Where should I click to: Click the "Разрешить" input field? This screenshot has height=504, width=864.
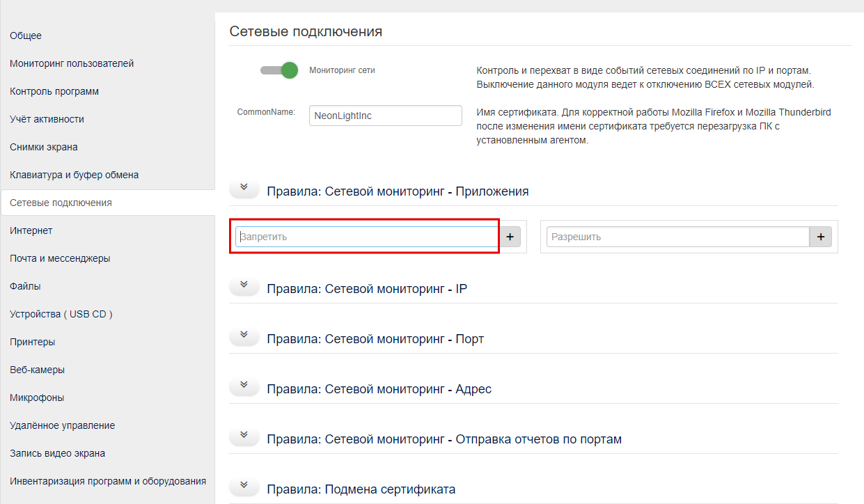click(675, 236)
